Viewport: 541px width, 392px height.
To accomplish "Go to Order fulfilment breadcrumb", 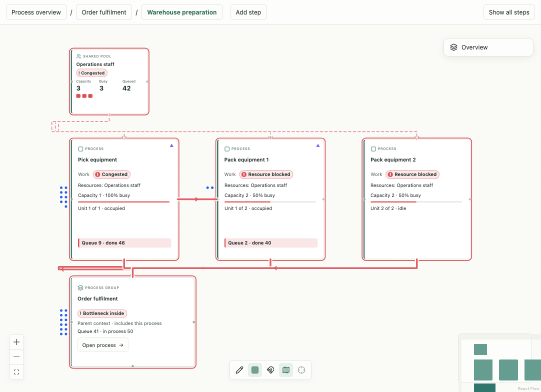I will 104,12.
